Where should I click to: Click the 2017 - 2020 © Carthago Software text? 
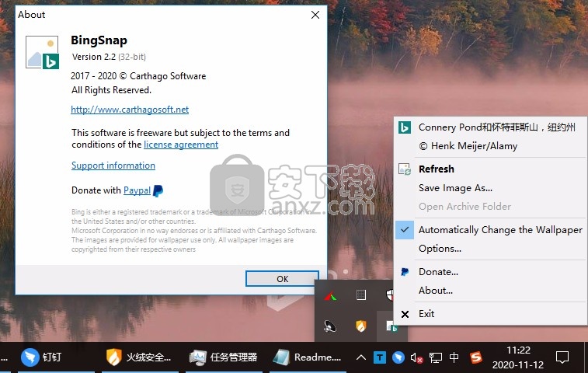138,76
